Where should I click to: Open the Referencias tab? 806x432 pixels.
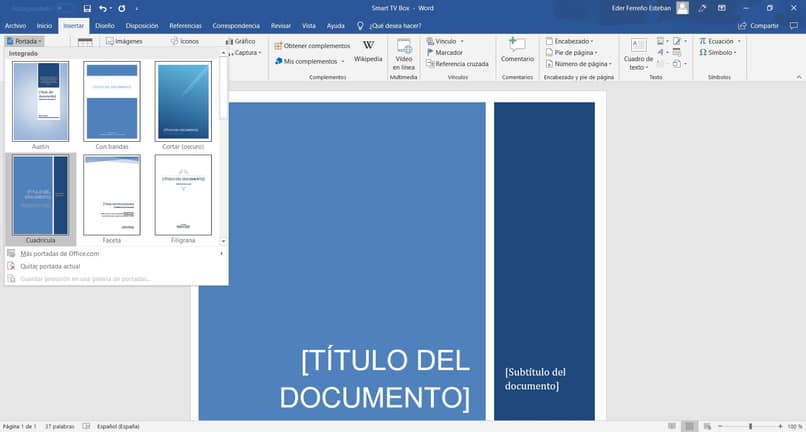[x=186, y=26]
